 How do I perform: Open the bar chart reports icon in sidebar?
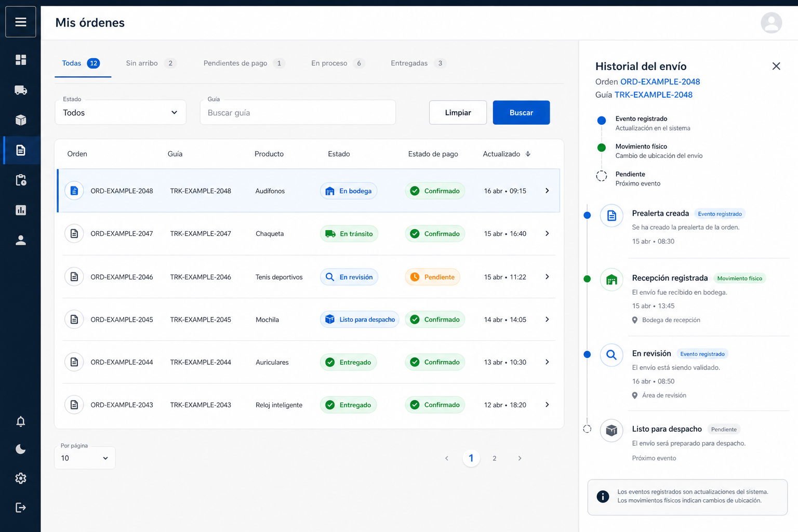click(21, 210)
